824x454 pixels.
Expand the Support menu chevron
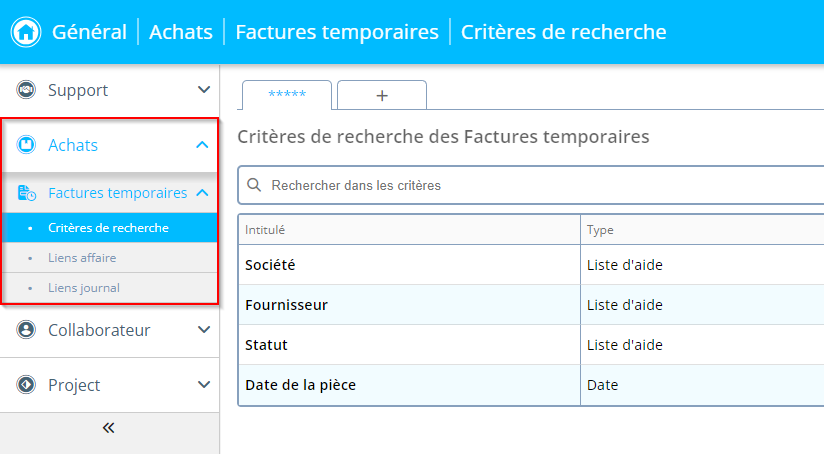coord(203,90)
